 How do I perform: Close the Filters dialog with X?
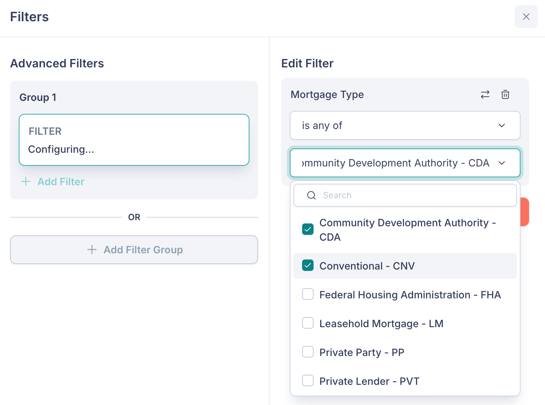click(526, 17)
